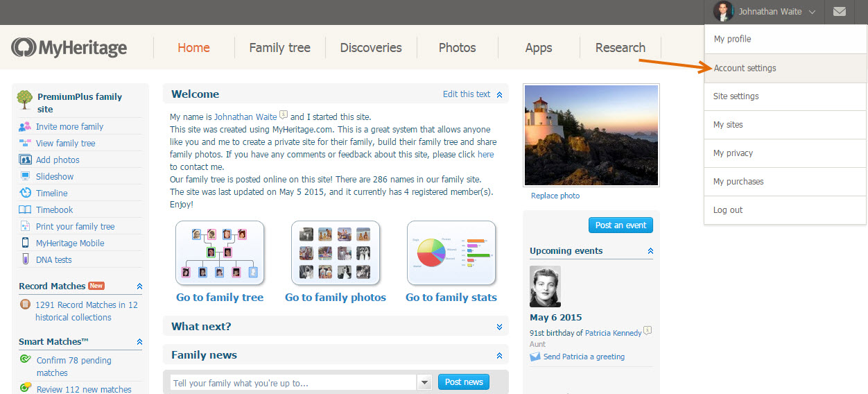Click the family tree chart icon
The width and height of the screenshot is (868, 394).
[x=220, y=253]
